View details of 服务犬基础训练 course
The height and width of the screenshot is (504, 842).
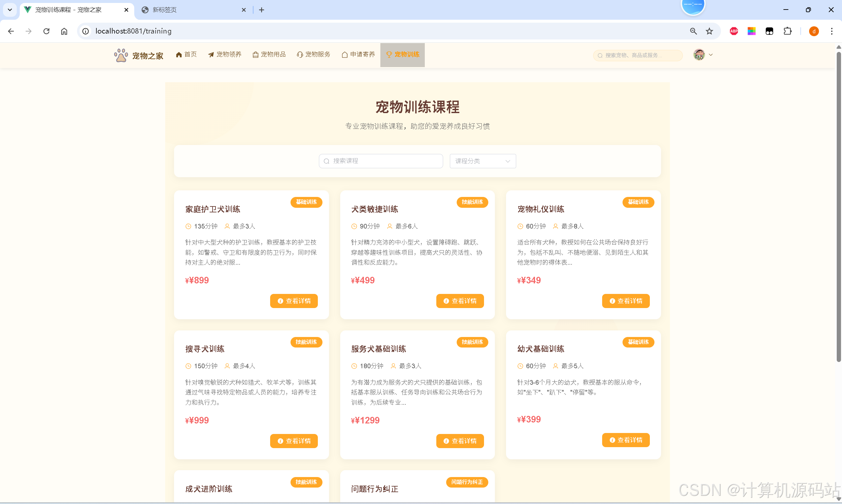click(460, 441)
